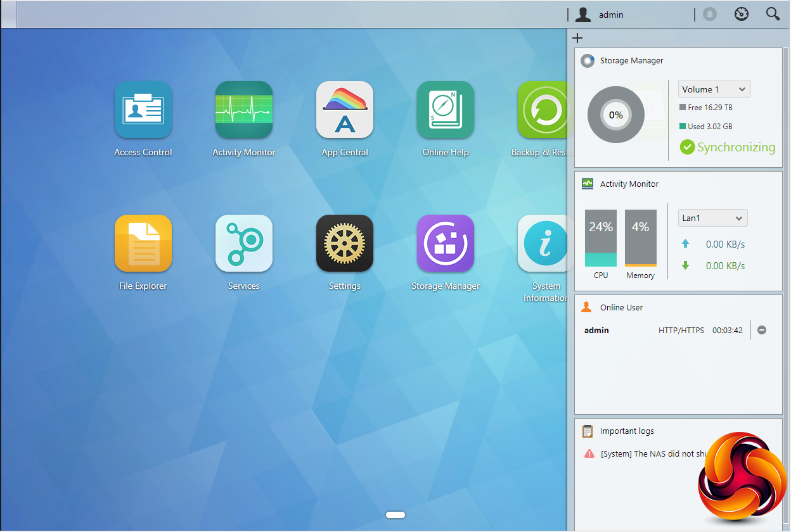This screenshot has width=791, height=532.
Task: Open App Central
Action: coord(345,110)
